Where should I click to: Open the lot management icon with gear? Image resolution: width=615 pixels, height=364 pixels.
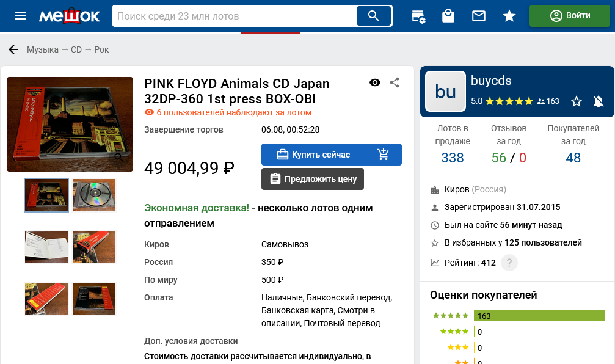pos(418,16)
